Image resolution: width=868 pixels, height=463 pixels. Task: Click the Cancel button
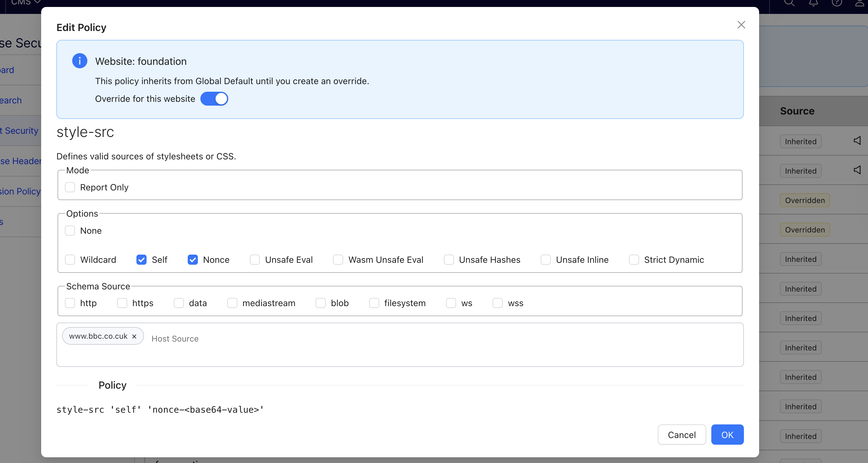(x=681, y=434)
